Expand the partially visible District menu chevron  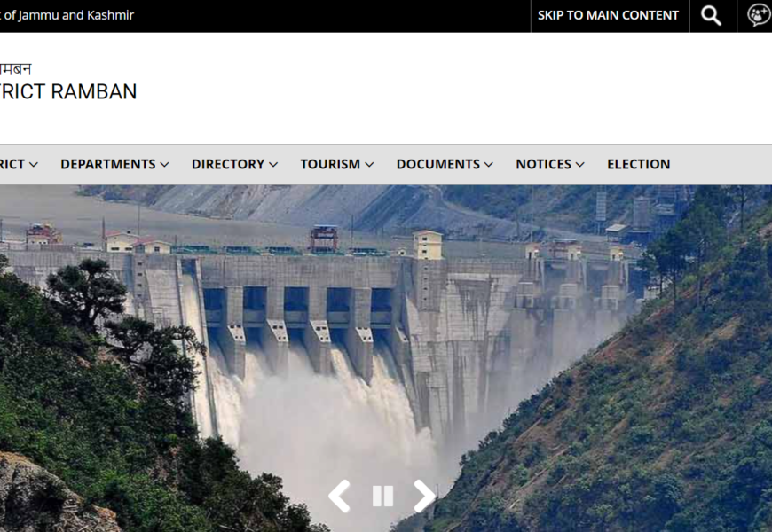tap(34, 165)
